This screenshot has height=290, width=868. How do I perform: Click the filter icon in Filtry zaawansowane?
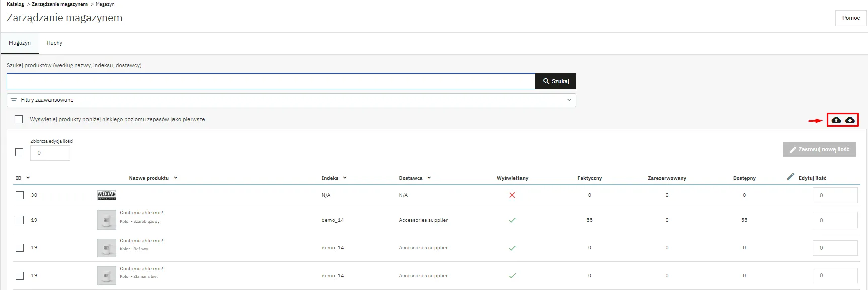click(x=14, y=100)
